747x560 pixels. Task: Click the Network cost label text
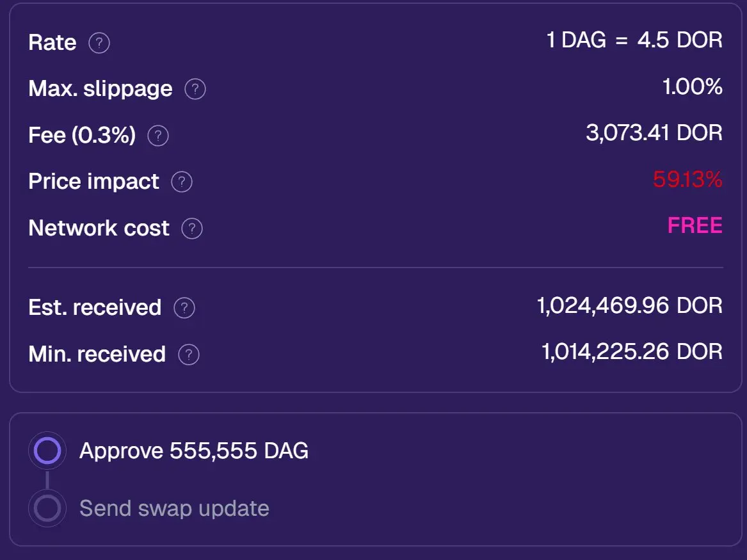coord(99,228)
